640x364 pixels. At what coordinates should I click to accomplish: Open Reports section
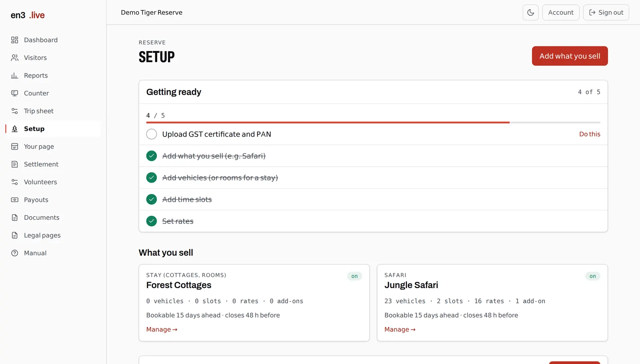54,76
